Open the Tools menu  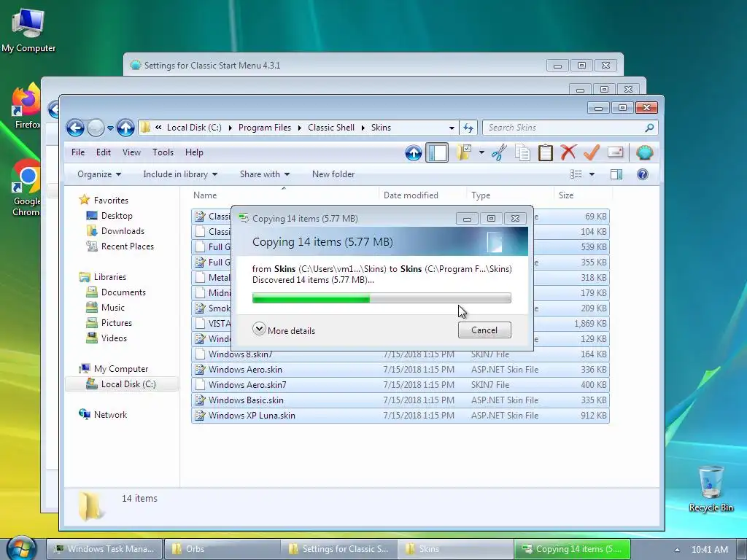click(x=163, y=152)
